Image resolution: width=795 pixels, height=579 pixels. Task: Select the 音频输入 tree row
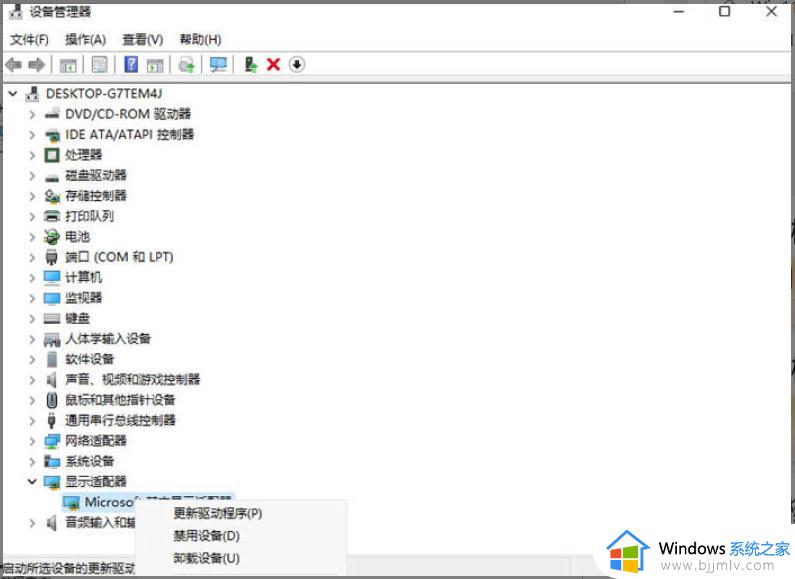pyautogui.click(x=100, y=522)
